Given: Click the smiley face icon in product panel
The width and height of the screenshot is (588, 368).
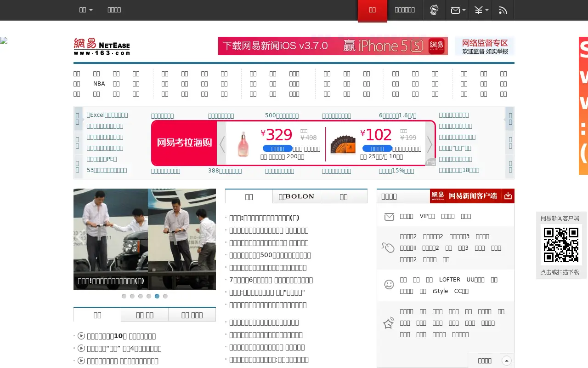Looking at the screenshot, I should tap(389, 285).
